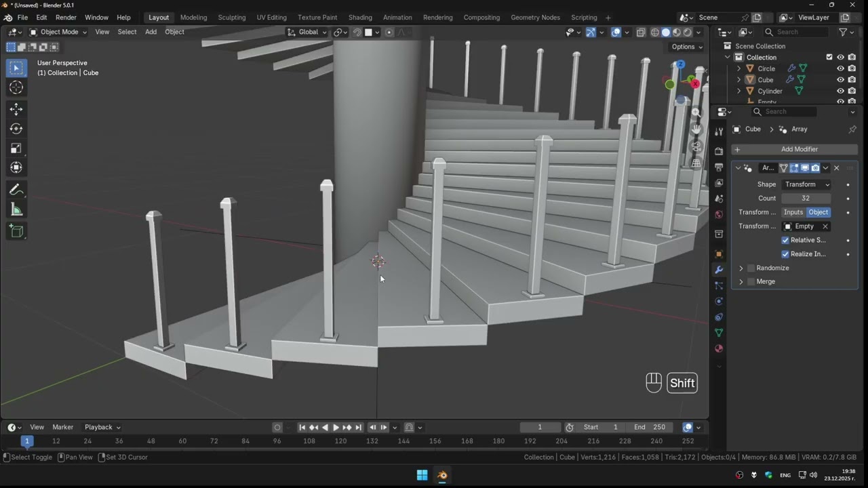Select Inputs transform mode button

[793, 212]
